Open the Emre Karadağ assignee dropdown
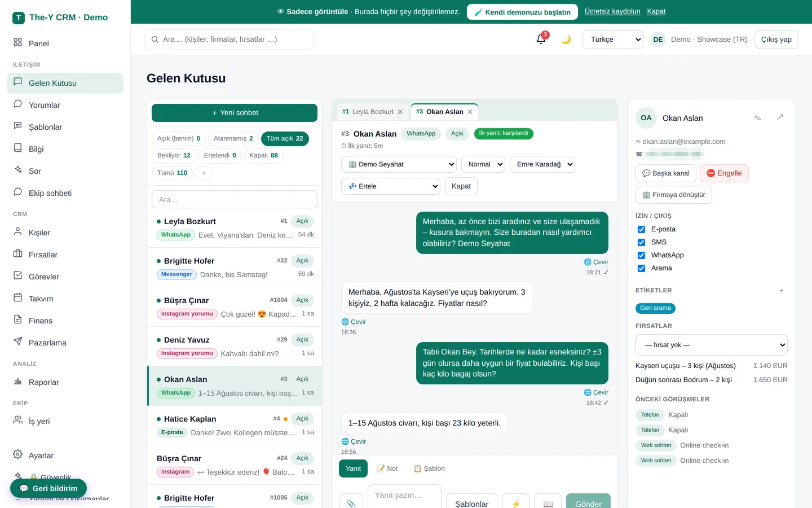Screen dimensions: 812x508 [x=542, y=164]
